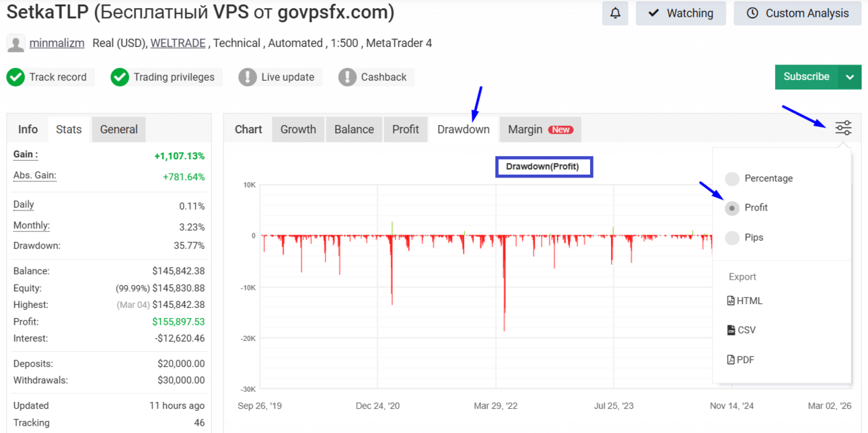The image size is (868, 433).
Task: Click the Abs. Gain label
Action: click(35, 175)
